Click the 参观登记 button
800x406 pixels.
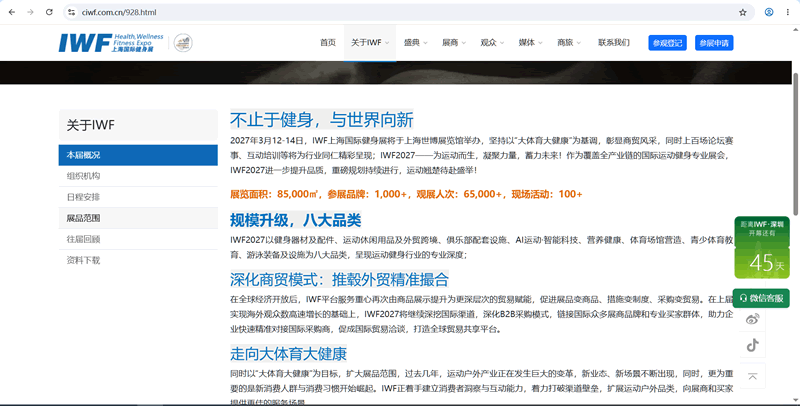coord(667,43)
